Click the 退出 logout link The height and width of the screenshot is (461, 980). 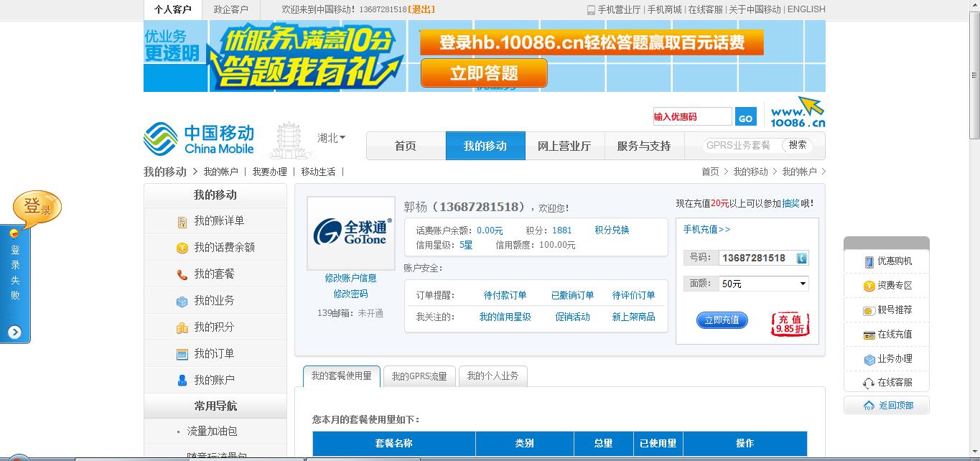(421, 9)
